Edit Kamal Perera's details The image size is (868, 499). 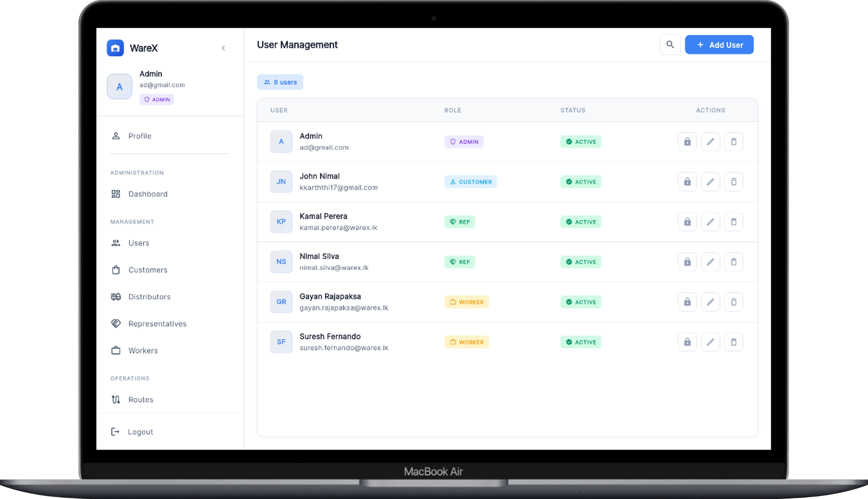711,222
